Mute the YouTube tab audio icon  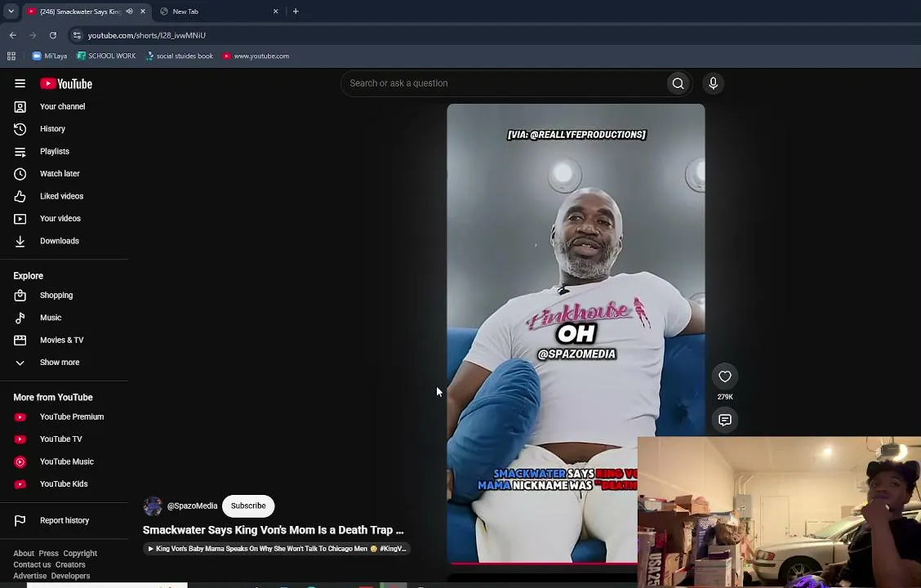(130, 11)
